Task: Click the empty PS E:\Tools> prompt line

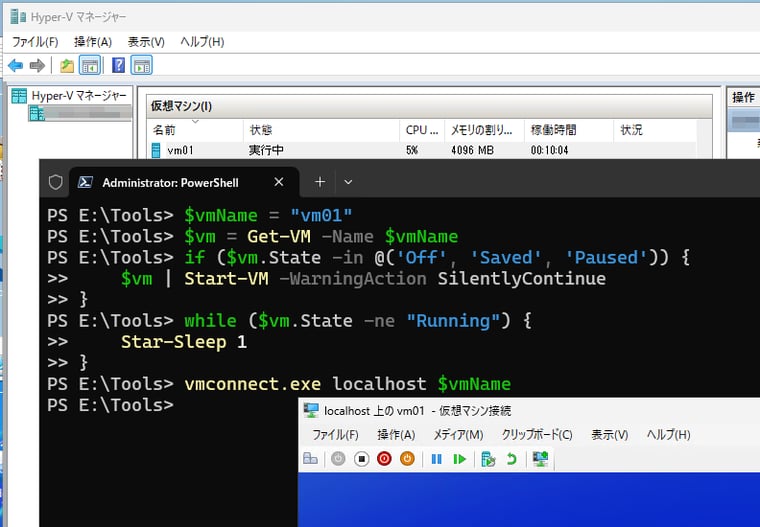Action: point(111,405)
